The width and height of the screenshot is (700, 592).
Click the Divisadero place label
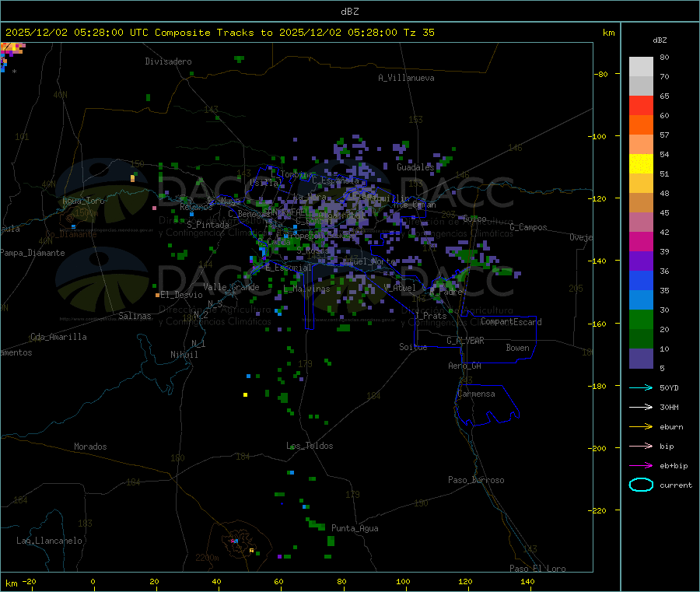coord(168,61)
